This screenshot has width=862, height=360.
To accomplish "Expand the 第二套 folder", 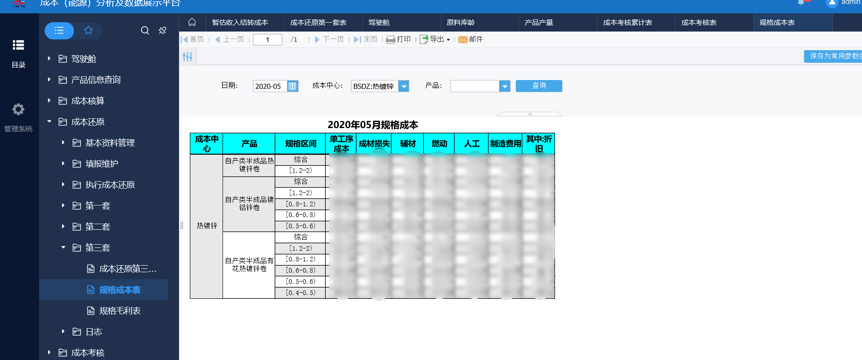I will (63, 226).
